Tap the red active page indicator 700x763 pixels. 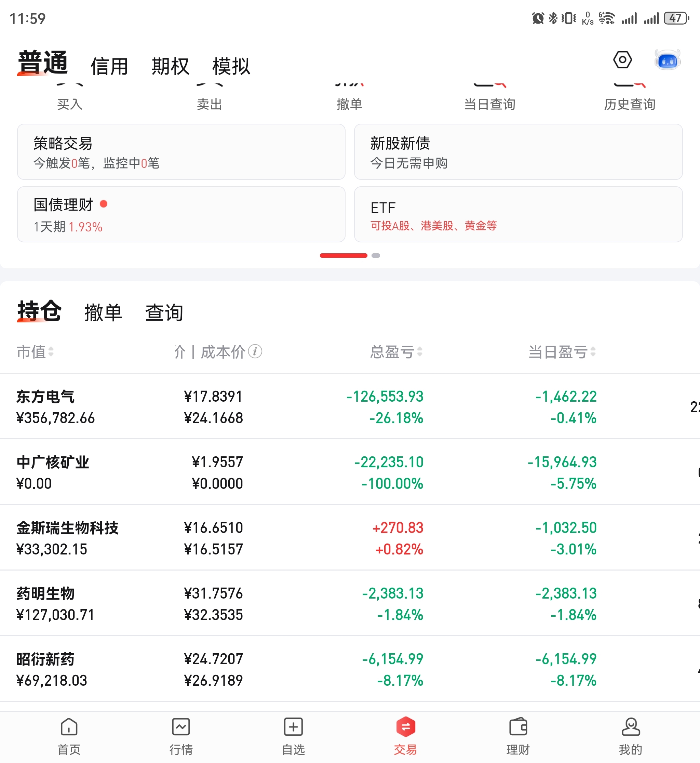coord(344,256)
